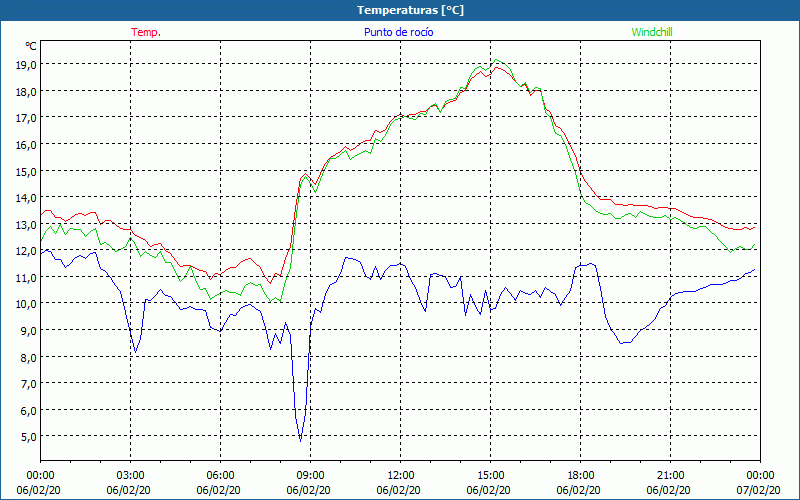Image resolution: width=800 pixels, height=500 pixels.
Task: Click the 10,0 y-axis value
Action: (27, 304)
